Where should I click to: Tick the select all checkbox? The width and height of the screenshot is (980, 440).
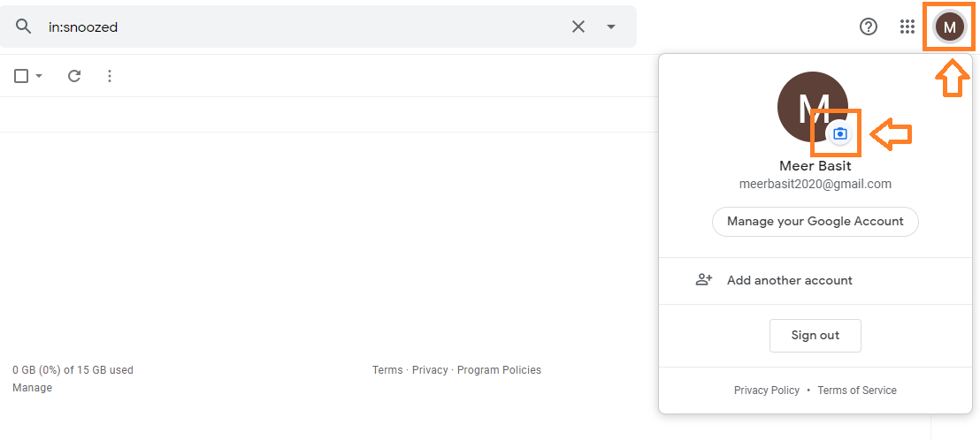[x=21, y=76]
